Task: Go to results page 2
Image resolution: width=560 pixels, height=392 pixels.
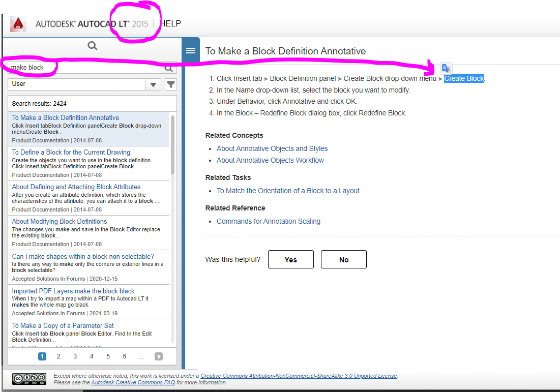Action: tap(58, 356)
